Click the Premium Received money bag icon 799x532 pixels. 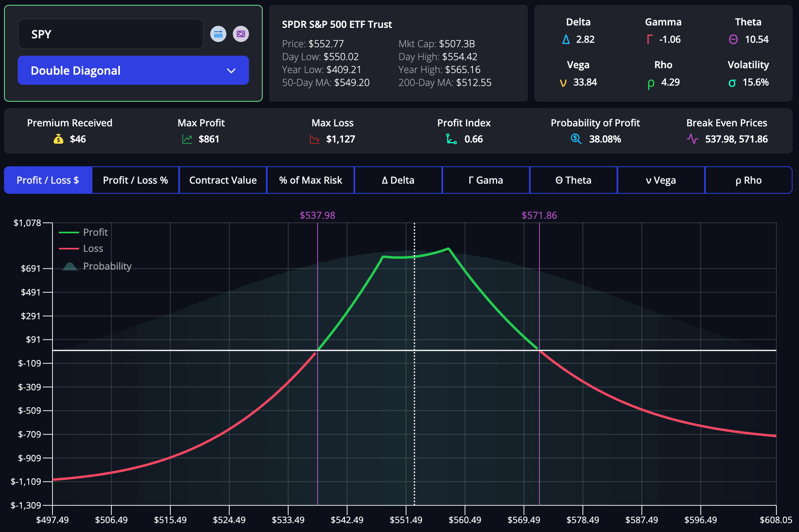[59, 139]
